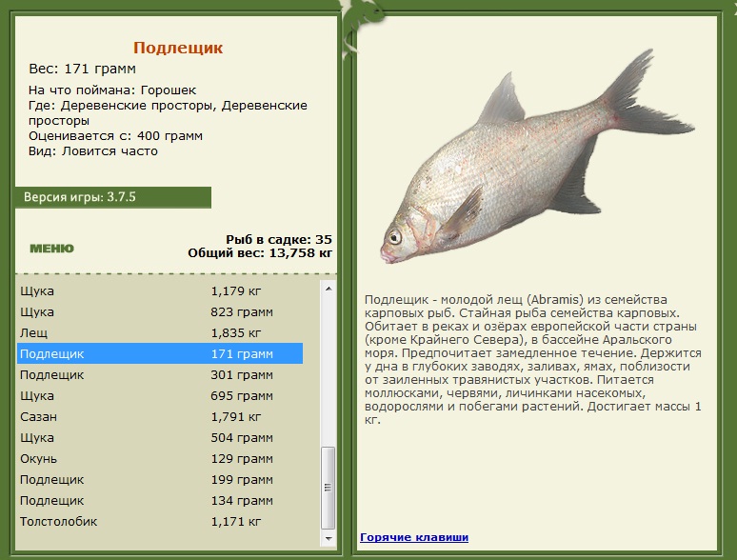The image size is (737, 560).
Task: Click the На что поймана: Горошек line
Action: (x=112, y=90)
